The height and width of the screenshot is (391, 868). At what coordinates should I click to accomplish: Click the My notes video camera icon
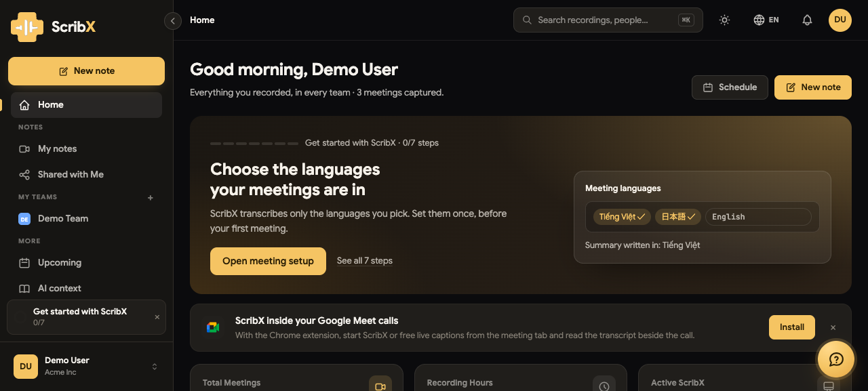(x=24, y=149)
